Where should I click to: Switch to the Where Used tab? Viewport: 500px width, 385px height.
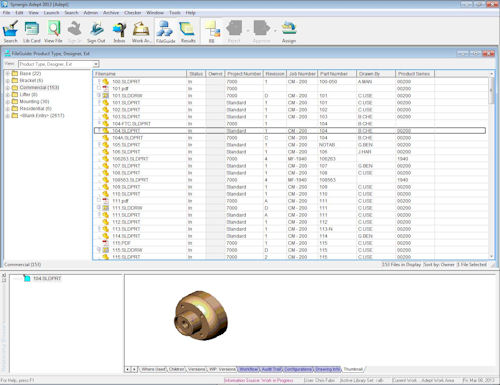pyautogui.click(x=153, y=369)
